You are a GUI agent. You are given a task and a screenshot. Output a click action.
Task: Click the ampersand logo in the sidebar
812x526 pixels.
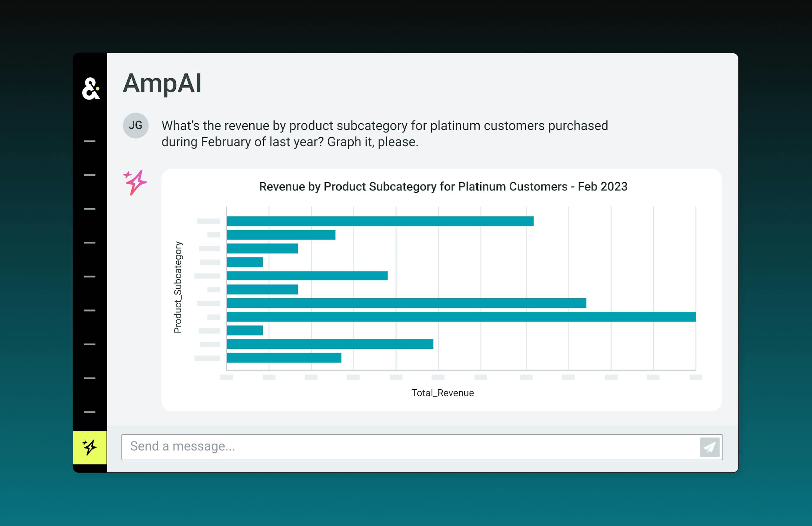(91, 88)
